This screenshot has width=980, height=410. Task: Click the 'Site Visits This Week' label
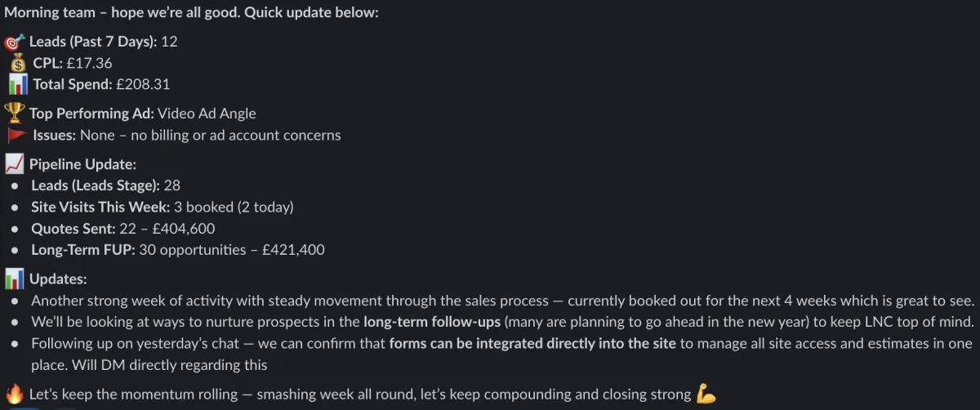(x=100, y=207)
